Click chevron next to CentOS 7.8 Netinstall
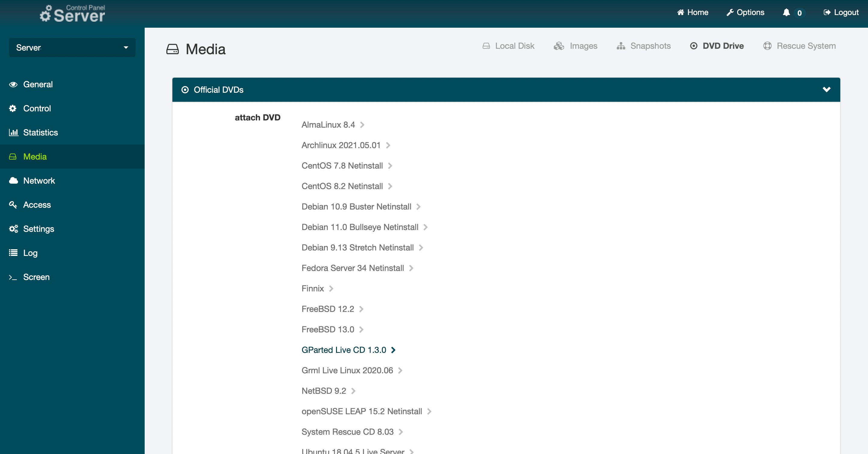Viewport: 868px width, 454px height. click(390, 166)
